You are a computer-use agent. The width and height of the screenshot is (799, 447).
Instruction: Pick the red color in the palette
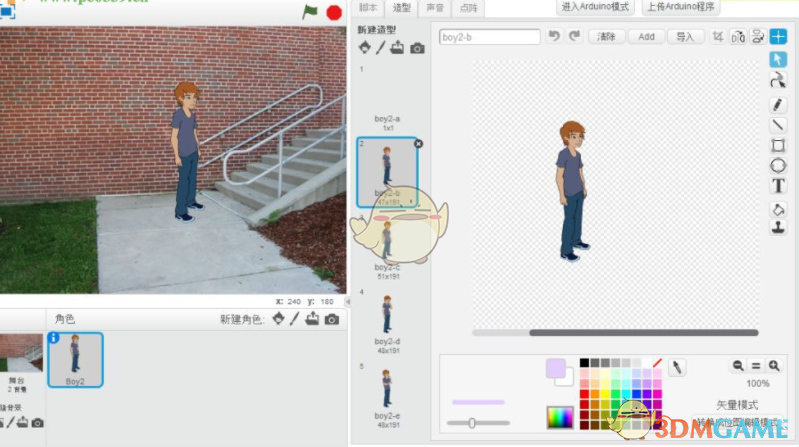point(584,394)
